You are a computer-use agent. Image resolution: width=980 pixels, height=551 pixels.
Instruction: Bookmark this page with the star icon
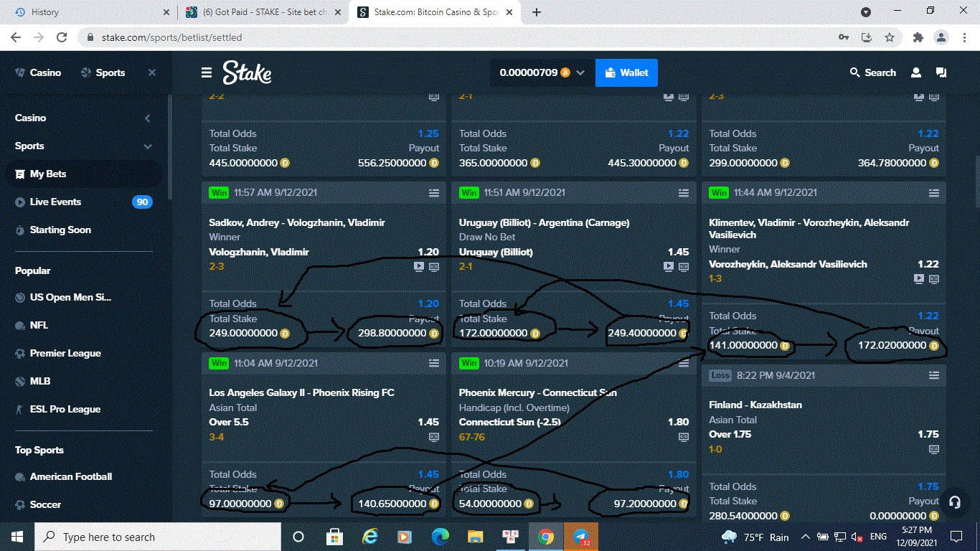[890, 37]
